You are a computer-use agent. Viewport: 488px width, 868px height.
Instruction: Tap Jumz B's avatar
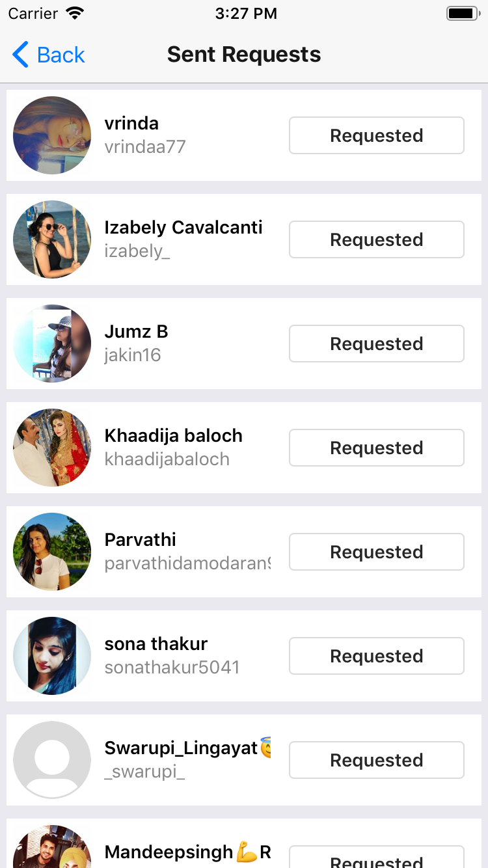[52, 344]
